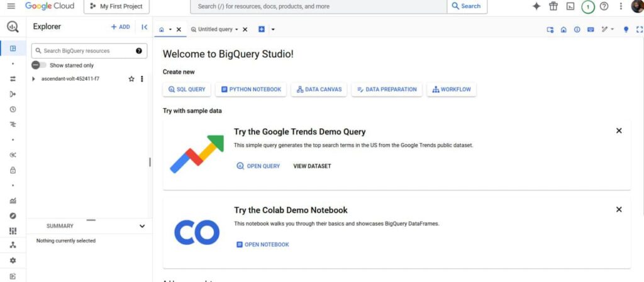644x282 pixels.
Task: Open Gemini AI sparkle assistant icon
Action: click(x=536, y=6)
